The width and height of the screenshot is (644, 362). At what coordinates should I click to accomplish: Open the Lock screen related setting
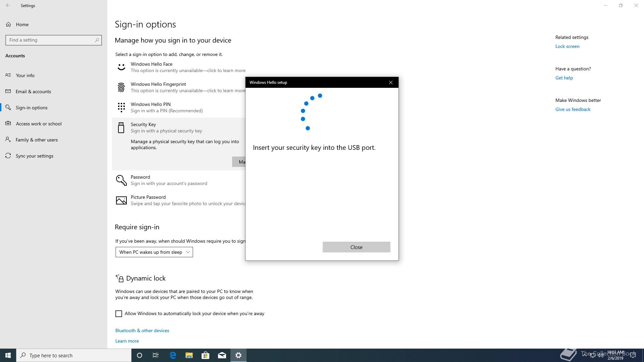coord(567,46)
